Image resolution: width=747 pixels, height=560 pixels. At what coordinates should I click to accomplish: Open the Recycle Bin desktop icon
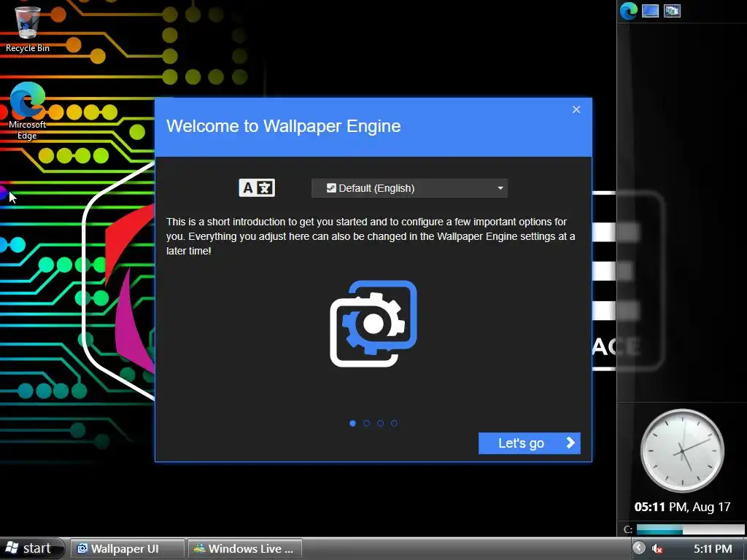pos(28,28)
